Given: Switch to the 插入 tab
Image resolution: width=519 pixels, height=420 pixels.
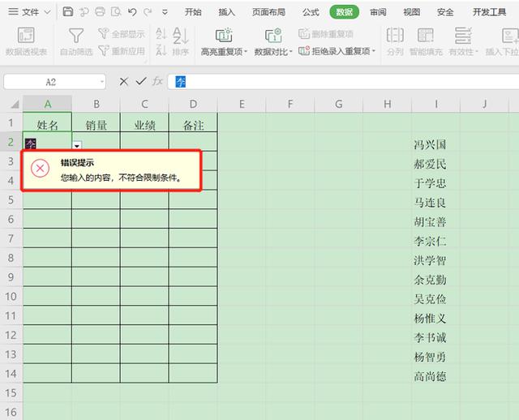Looking at the screenshot, I should [226, 12].
